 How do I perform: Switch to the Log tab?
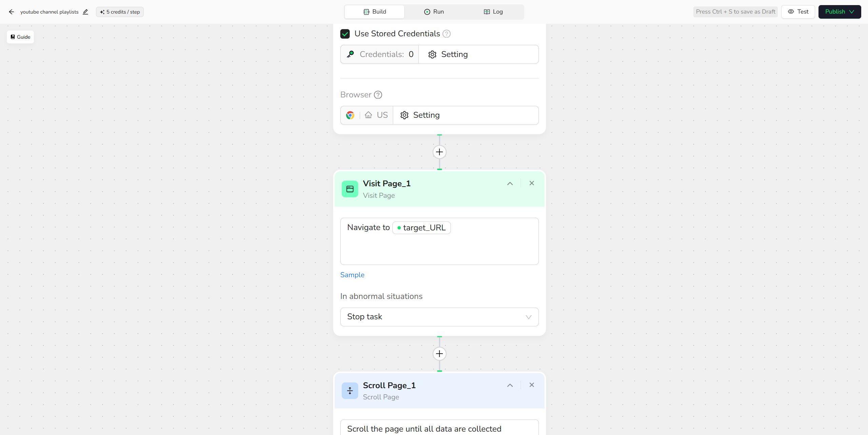(493, 12)
